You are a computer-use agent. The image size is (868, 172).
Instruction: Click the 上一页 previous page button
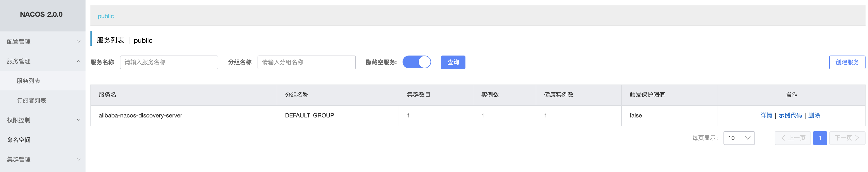793,138
